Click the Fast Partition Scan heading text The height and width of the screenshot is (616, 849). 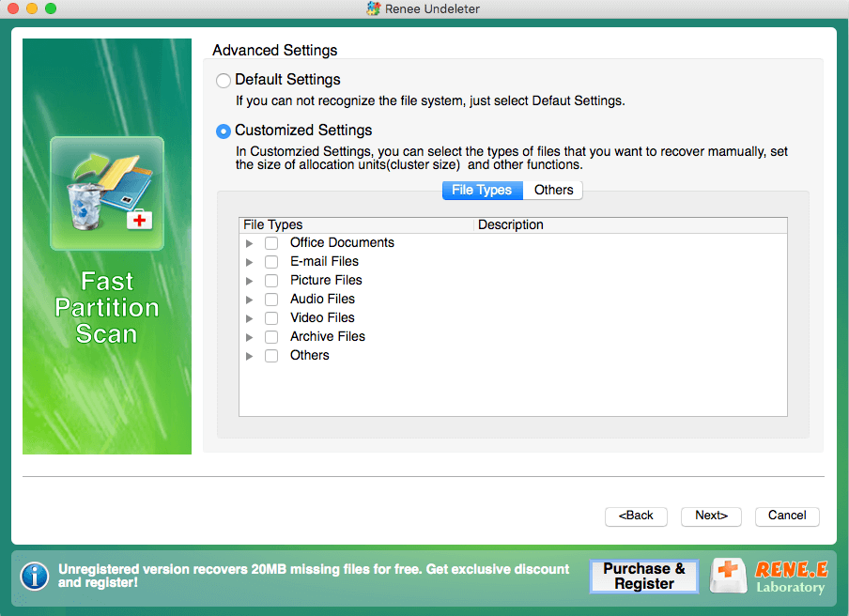click(107, 307)
